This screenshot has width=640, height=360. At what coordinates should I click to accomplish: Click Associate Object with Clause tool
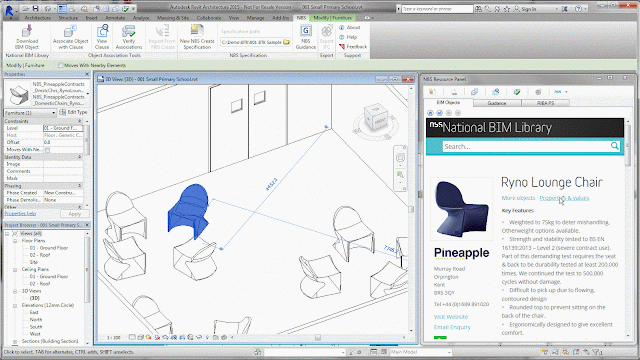(x=70, y=37)
